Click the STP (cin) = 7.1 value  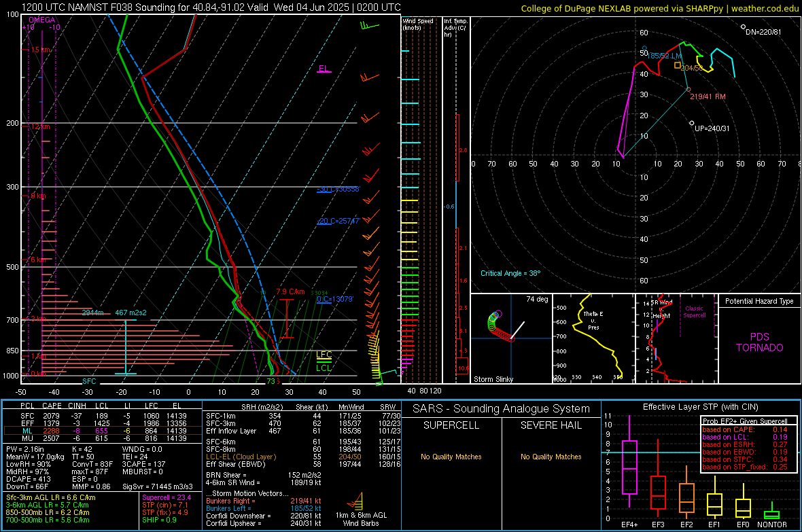pyautogui.click(x=165, y=505)
